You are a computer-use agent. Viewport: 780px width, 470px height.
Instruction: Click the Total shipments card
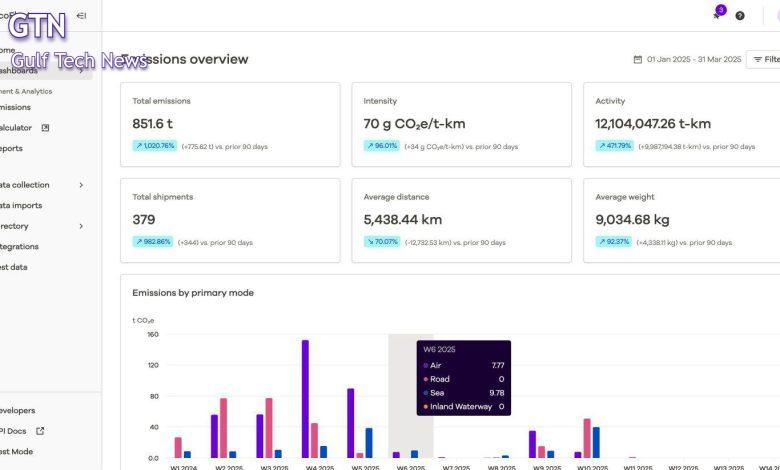point(229,220)
